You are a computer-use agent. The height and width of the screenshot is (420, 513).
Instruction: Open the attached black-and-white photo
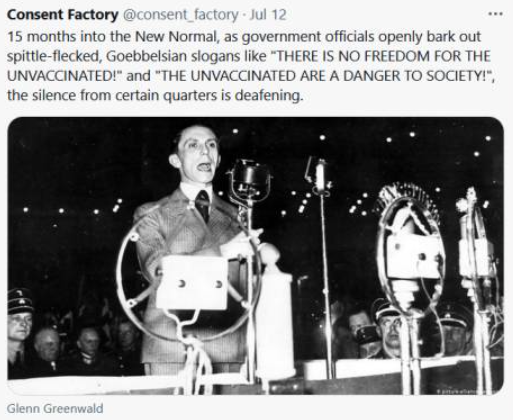coord(256,256)
